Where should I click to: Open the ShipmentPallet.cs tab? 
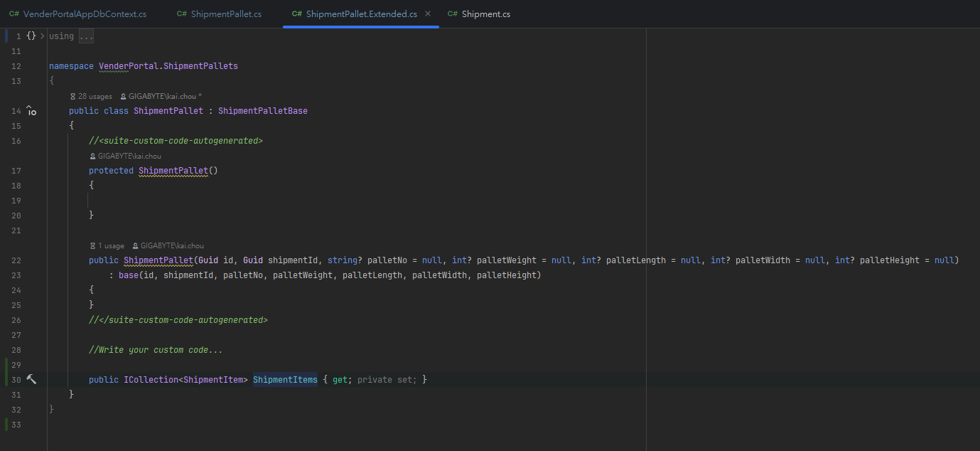225,14
